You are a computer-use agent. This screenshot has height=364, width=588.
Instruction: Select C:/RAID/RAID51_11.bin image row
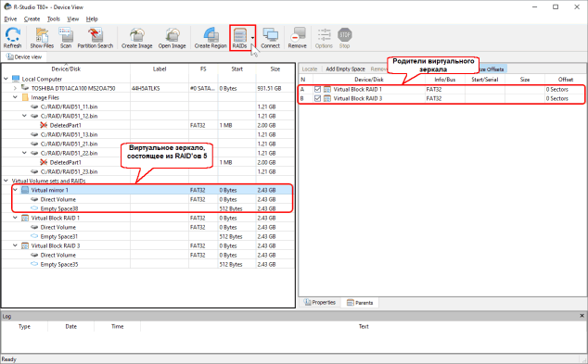click(x=148, y=107)
